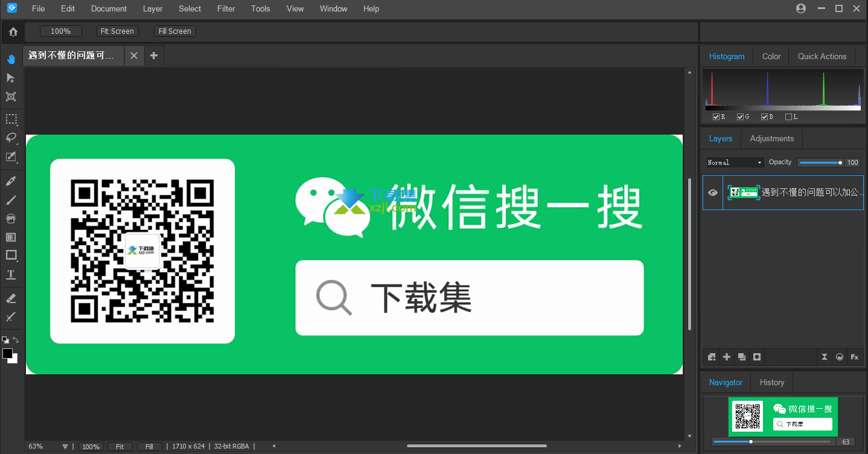Select the Histogram tab
Image resolution: width=868 pixels, height=454 pixels.
(727, 56)
